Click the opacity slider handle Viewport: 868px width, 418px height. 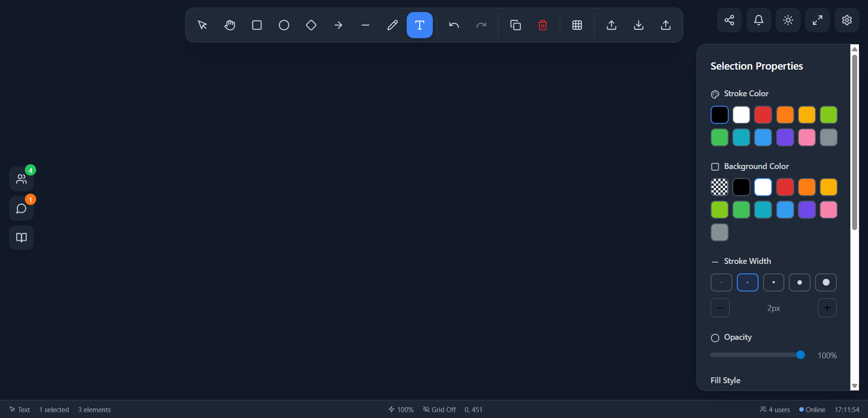point(801,355)
